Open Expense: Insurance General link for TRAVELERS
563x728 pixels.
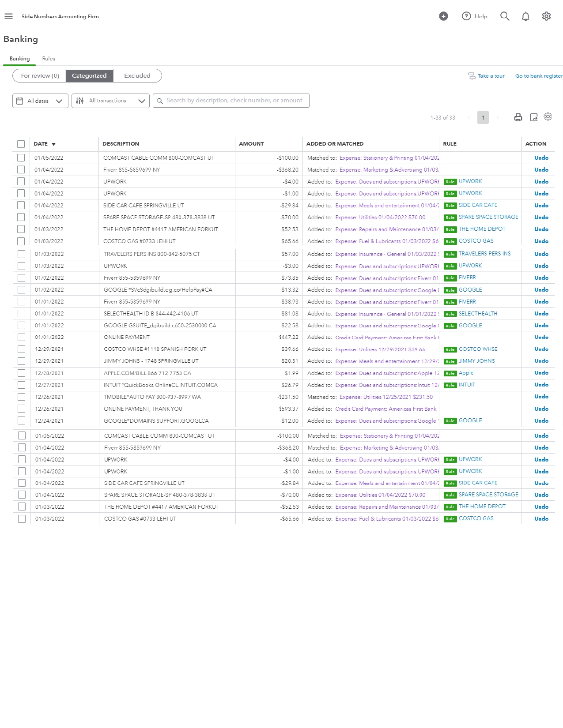[386, 254]
